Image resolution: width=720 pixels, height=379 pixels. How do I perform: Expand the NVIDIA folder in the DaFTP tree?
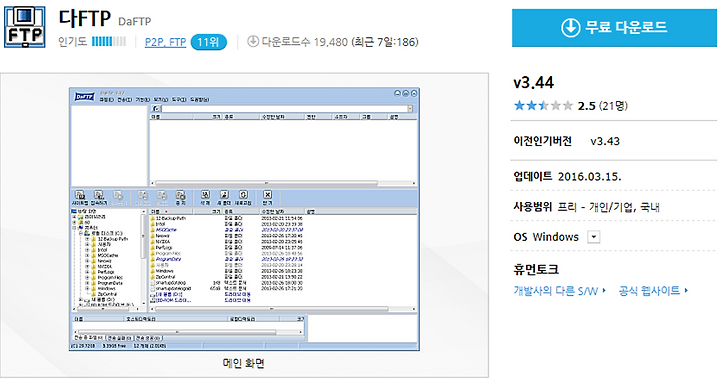[87, 266]
